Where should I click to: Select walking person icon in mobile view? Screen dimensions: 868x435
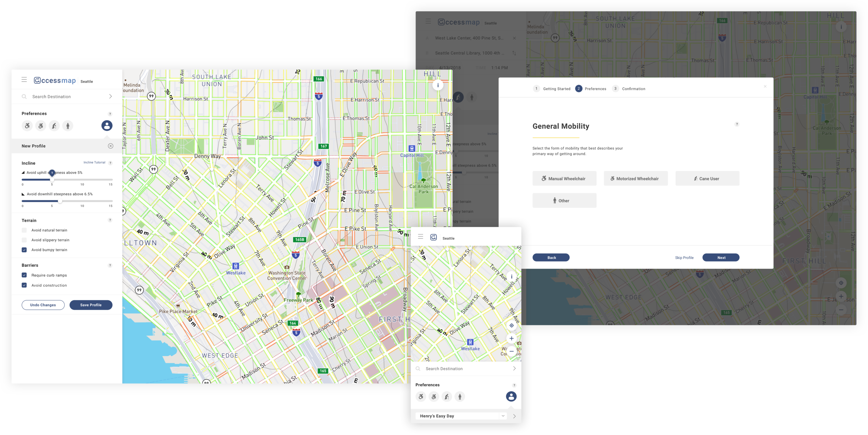point(460,396)
